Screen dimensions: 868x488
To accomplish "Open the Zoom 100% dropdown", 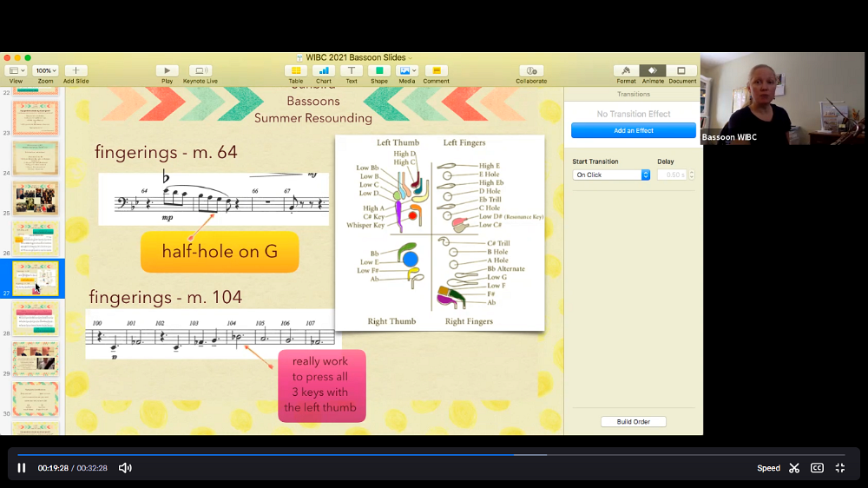I will pyautogui.click(x=45, y=70).
